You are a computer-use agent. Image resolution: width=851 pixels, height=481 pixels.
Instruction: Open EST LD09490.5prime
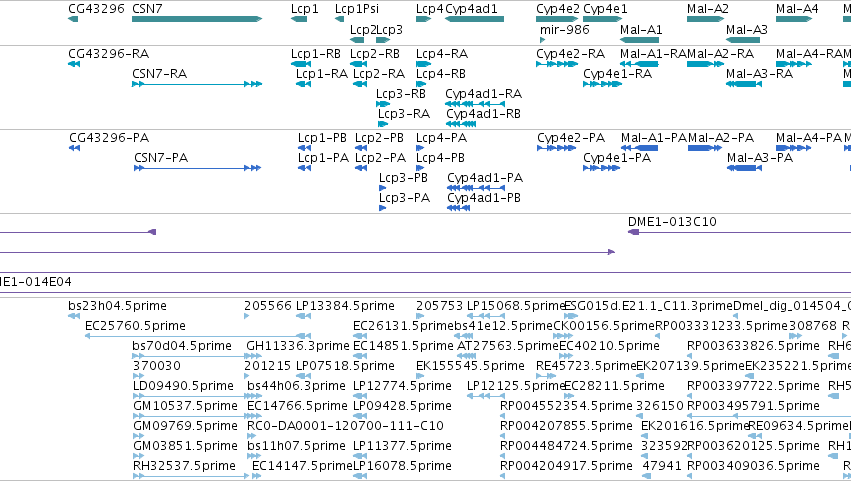183,385
